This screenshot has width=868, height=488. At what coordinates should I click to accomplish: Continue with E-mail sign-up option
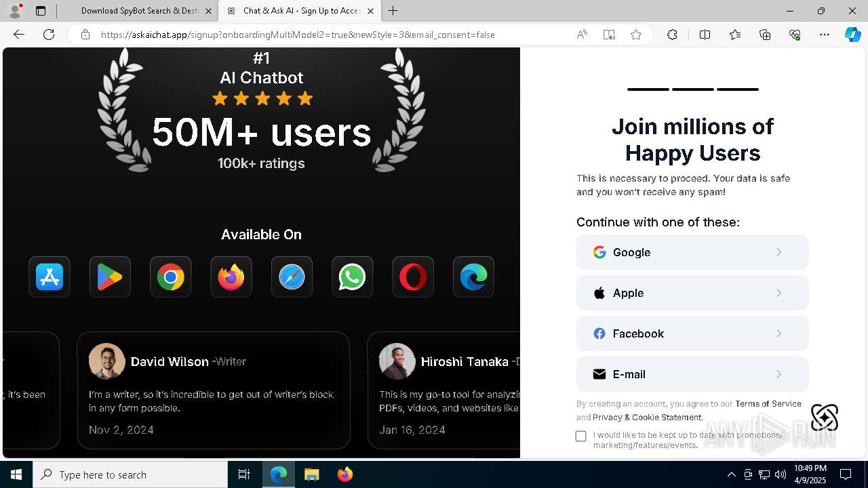692,374
